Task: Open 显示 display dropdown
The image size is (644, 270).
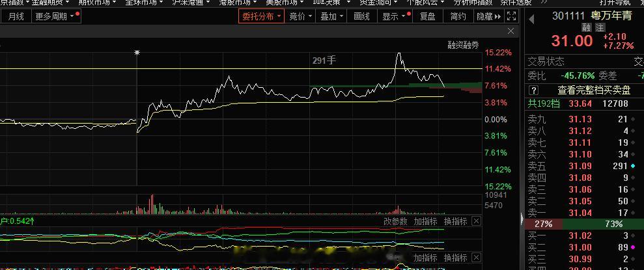Action: coord(396,16)
